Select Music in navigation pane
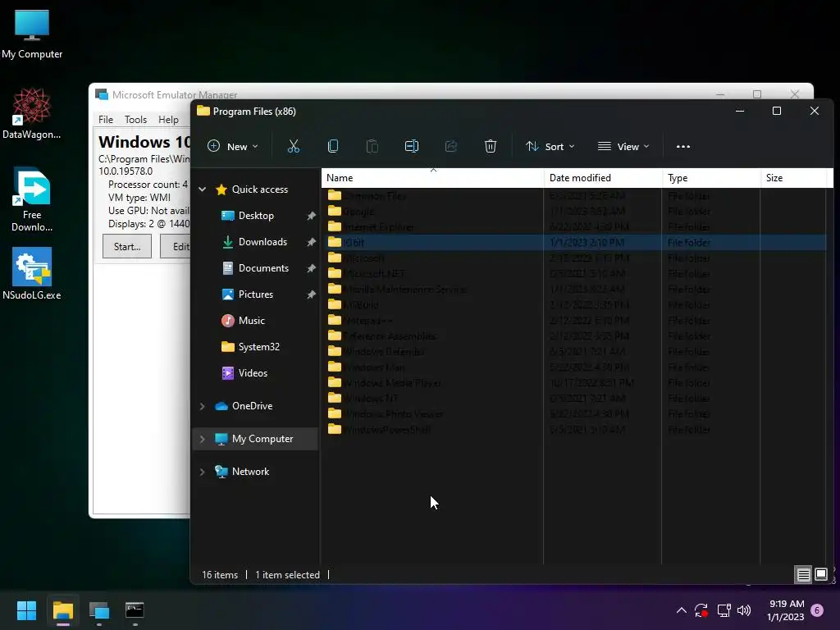This screenshot has width=840, height=630. (x=251, y=321)
